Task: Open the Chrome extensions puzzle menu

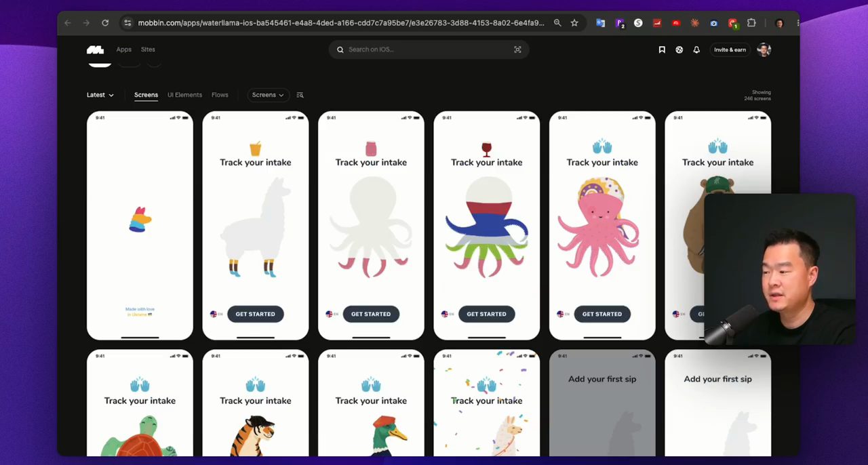Action: pyautogui.click(x=751, y=23)
